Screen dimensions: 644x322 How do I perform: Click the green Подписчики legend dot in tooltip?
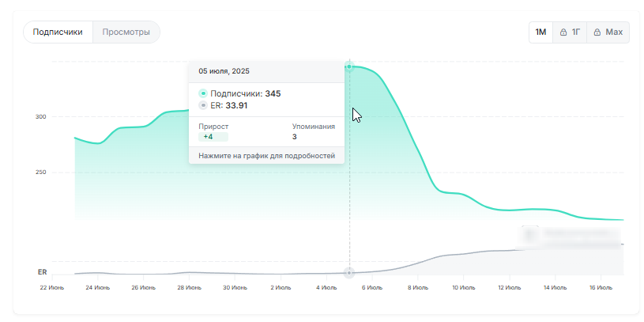point(203,93)
